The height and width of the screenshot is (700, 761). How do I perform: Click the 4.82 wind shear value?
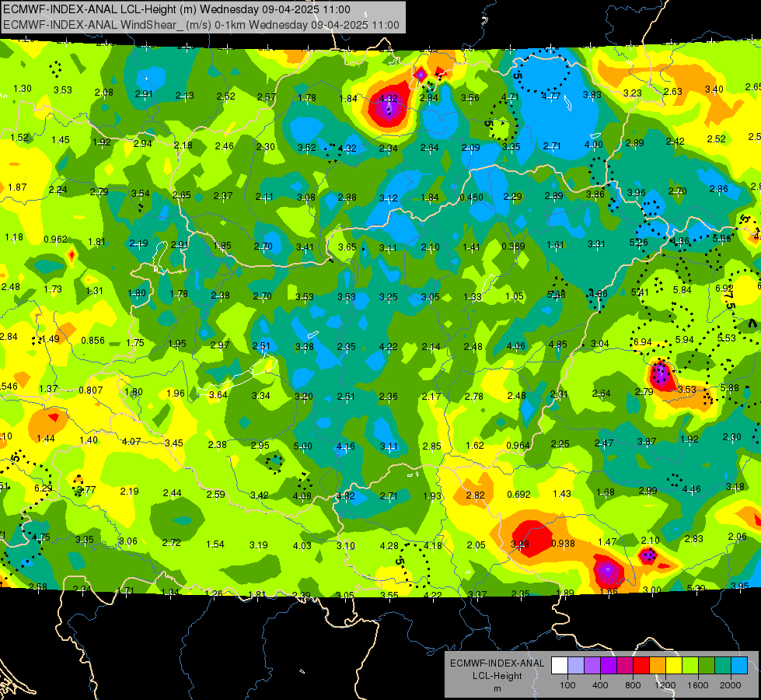click(x=346, y=496)
